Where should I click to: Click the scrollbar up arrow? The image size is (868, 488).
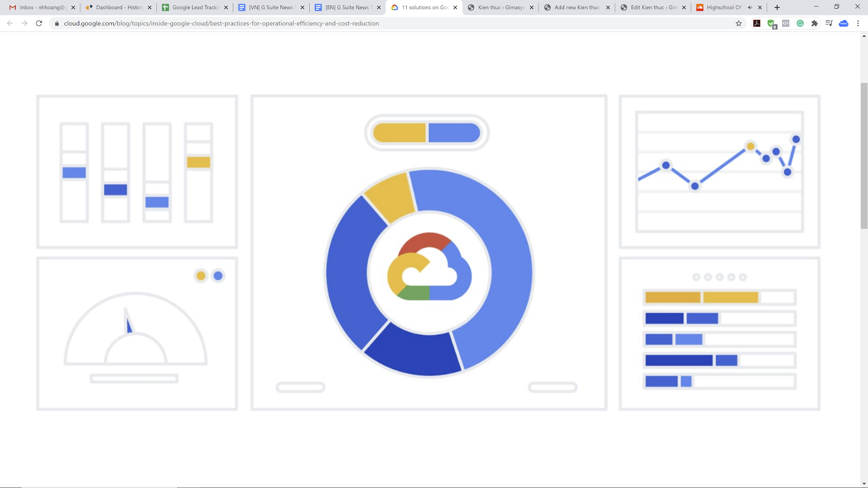[x=864, y=36]
